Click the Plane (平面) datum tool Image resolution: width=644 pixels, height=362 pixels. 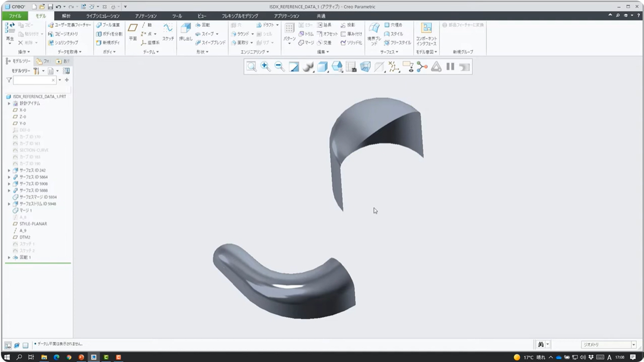pos(133,32)
